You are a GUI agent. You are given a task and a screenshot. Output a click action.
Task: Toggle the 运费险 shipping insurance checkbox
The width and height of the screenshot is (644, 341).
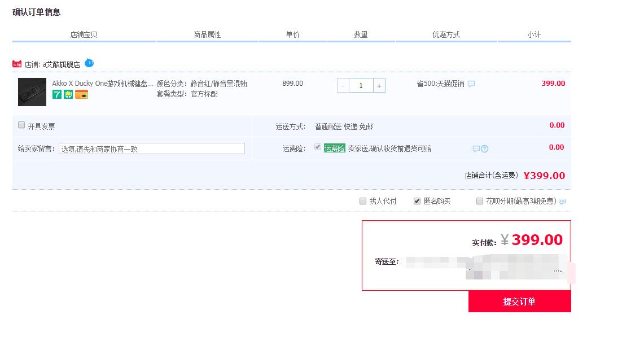317,147
